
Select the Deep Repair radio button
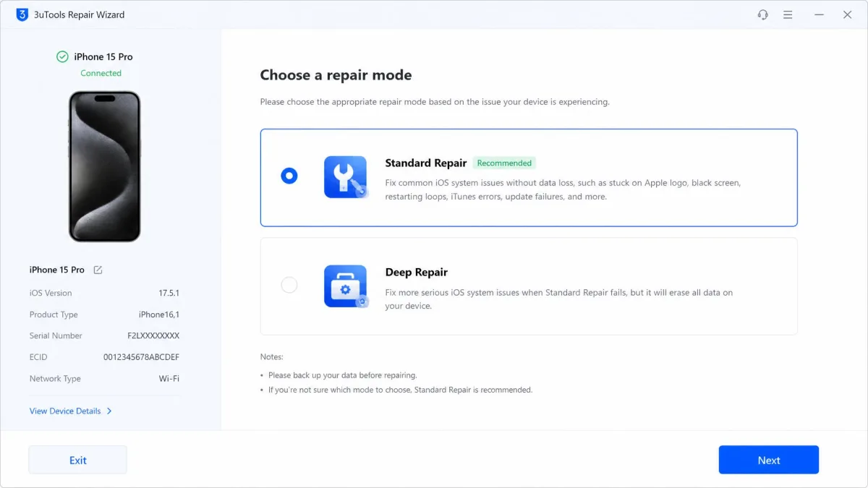[x=289, y=285]
